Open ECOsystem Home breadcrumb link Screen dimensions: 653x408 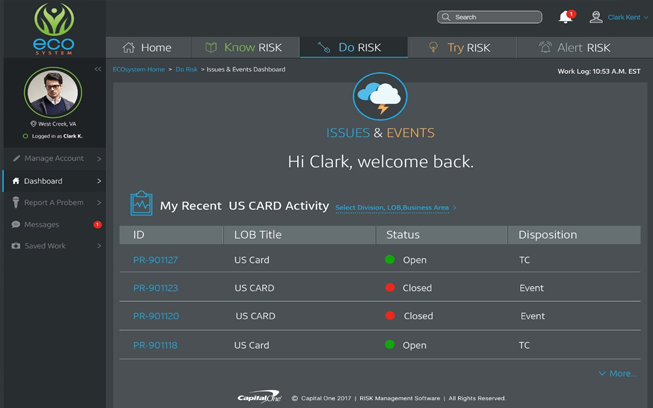coord(139,70)
